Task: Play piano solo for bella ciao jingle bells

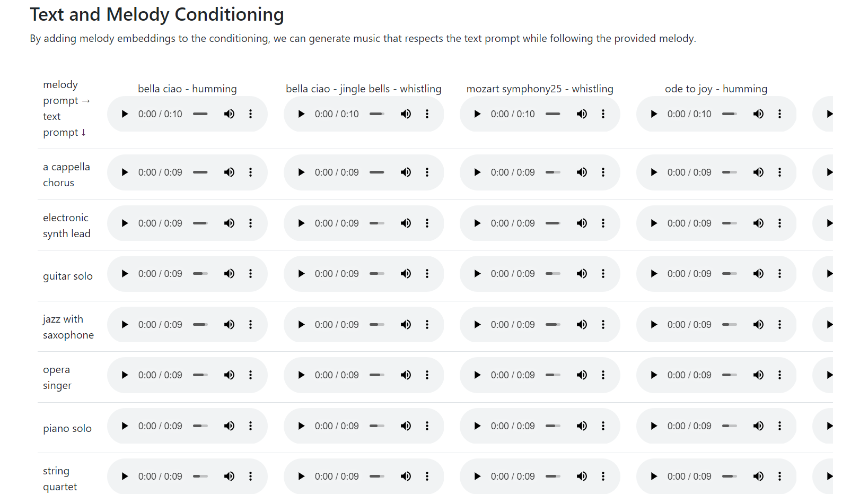Action: [x=301, y=426]
